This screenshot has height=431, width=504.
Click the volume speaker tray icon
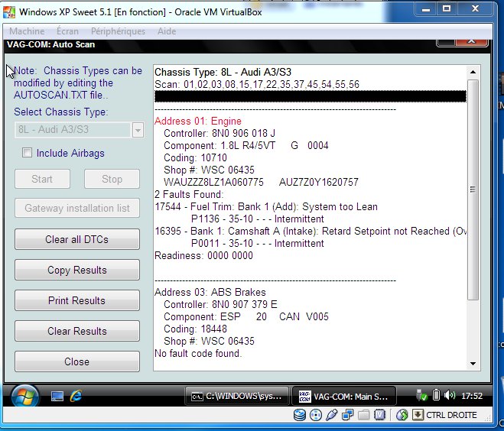(450, 396)
